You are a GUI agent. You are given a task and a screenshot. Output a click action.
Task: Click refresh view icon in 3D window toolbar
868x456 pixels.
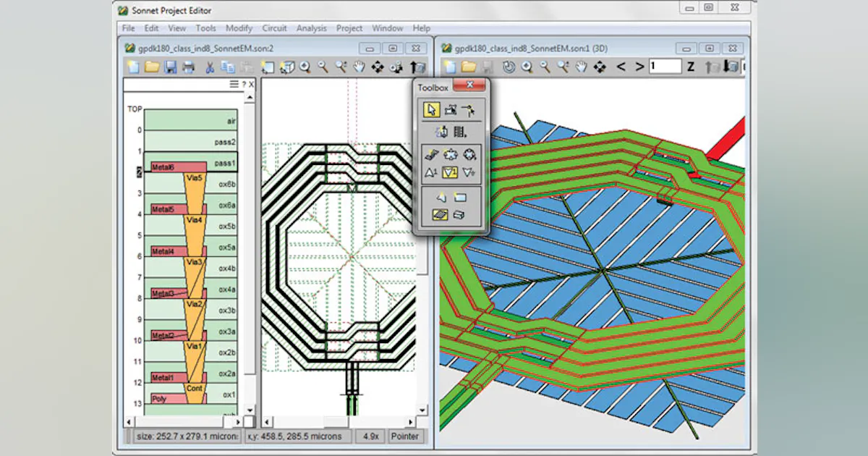pyautogui.click(x=509, y=67)
